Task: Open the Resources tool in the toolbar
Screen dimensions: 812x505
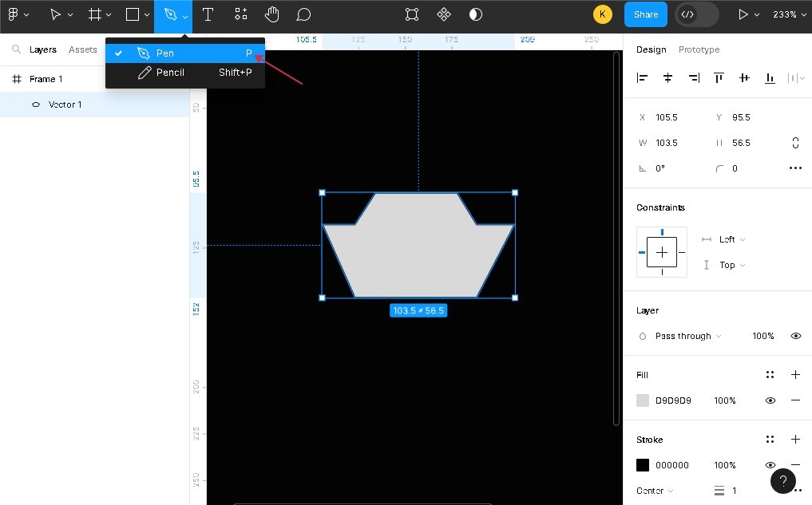Action: pos(240,14)
